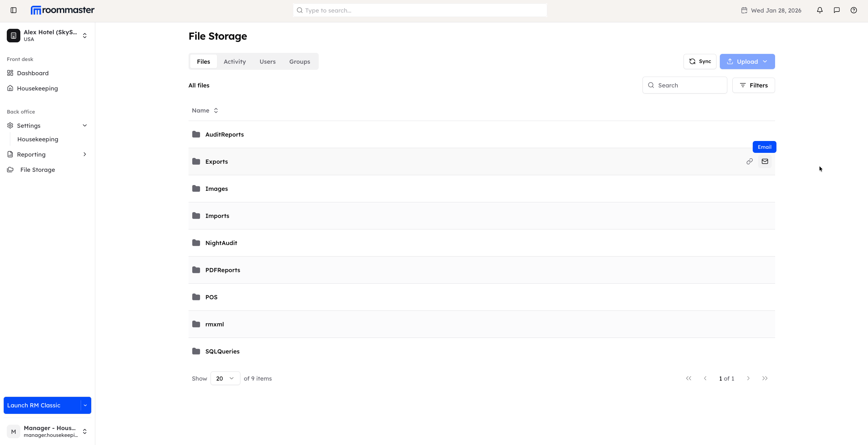Open the notifications bell
The height and width of the screenshot is (445, 868).
tap(820, 10)
